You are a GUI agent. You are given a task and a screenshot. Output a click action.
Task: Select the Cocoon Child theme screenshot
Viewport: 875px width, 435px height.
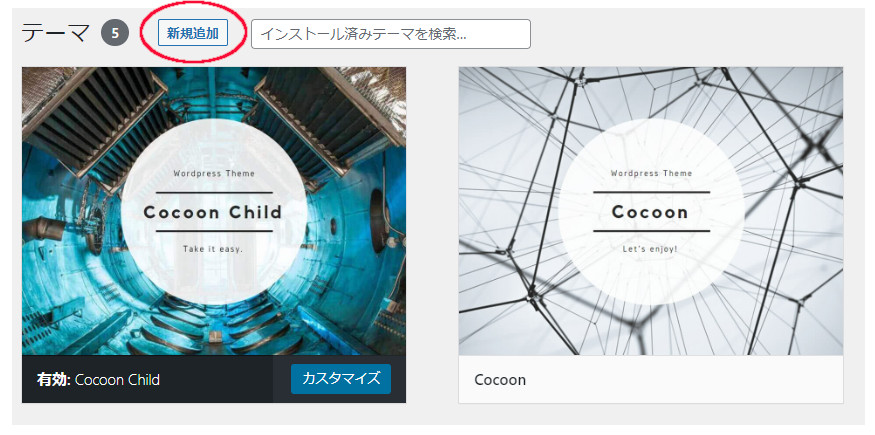(214, 211)
